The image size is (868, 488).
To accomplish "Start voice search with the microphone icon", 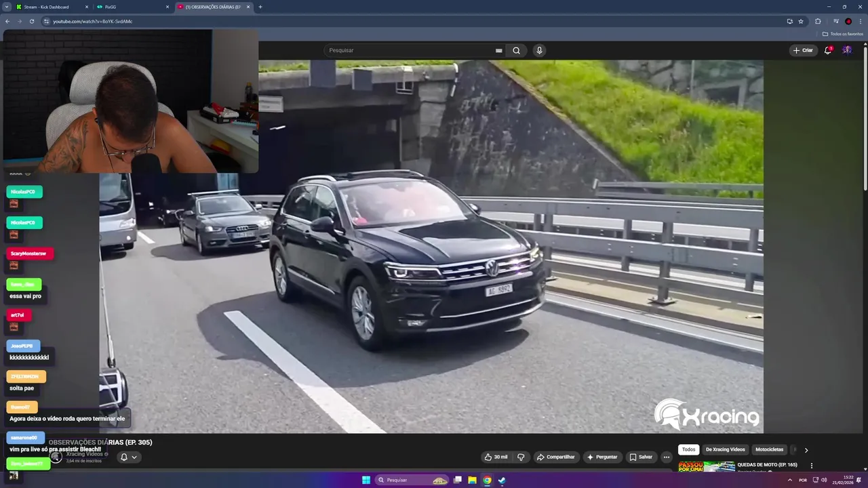I will [x=539, y=50].
